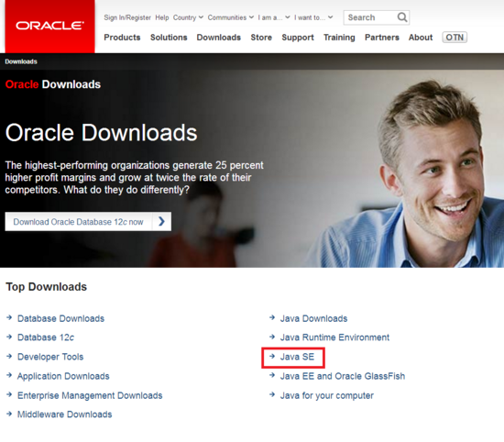The height and width of the screenshot is (442, 504).
Task: Click into the Search input field
Action: click(x=370, y=17)
